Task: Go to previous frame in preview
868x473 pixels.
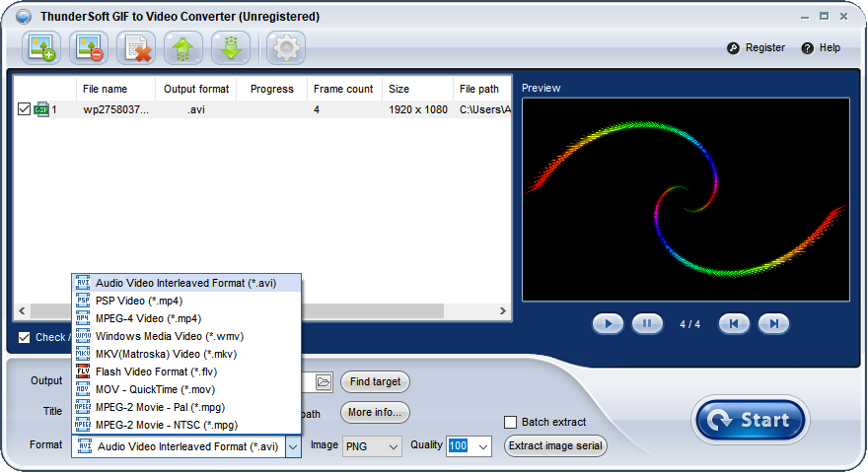Action: [734, 323]
